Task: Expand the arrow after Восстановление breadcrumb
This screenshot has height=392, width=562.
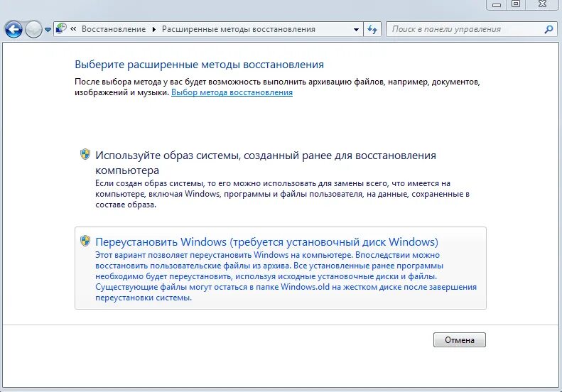Action: (153, 29)
